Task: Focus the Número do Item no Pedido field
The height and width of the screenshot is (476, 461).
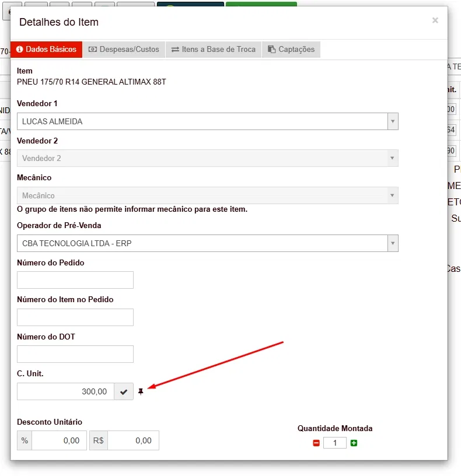Action: pyautogui.click(x=75, y=317)
